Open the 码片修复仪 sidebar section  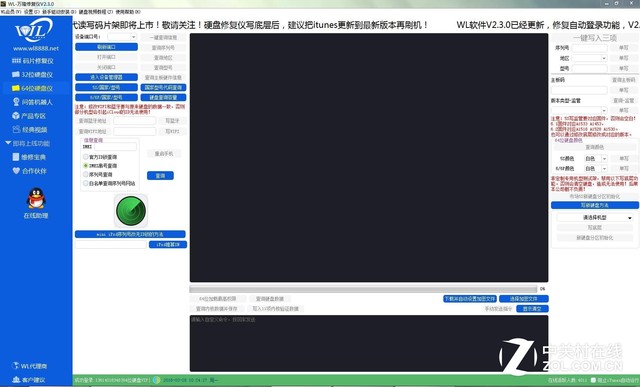(33, 61)
